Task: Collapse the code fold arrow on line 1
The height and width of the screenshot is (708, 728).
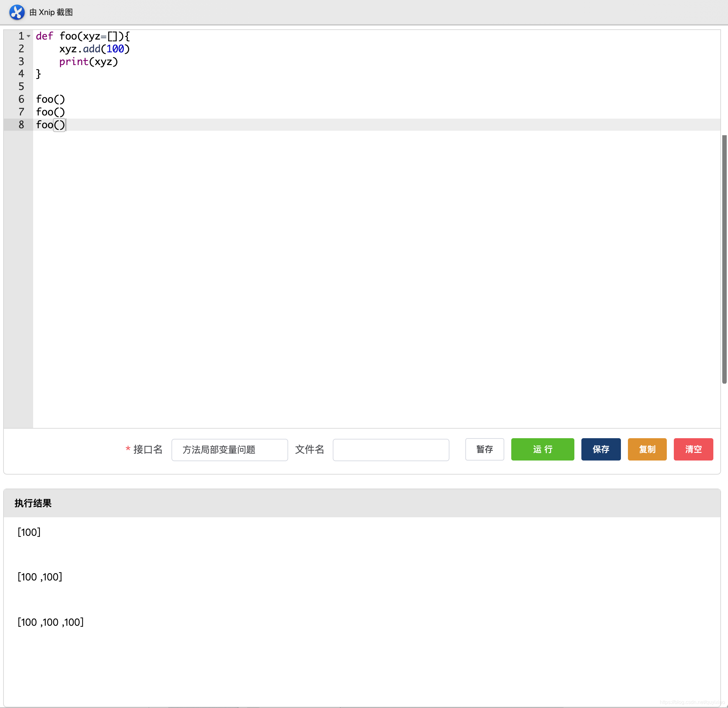Action: coord(29,36)
